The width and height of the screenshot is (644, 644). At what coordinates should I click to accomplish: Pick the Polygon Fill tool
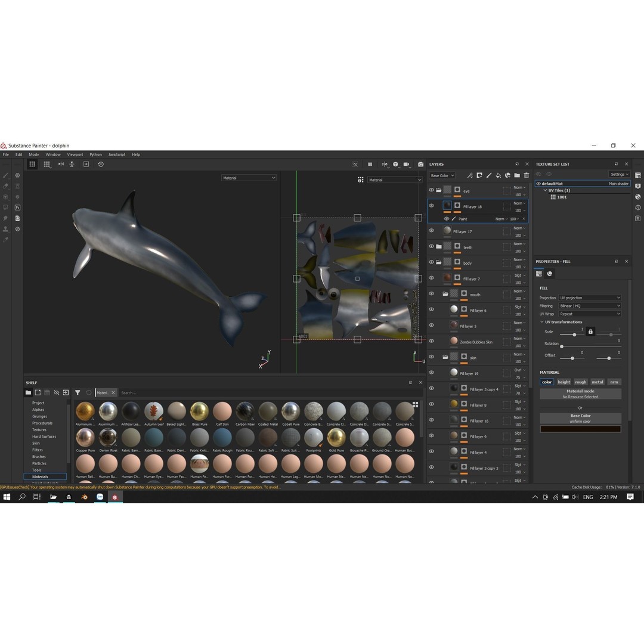click(x=6, y=208)
